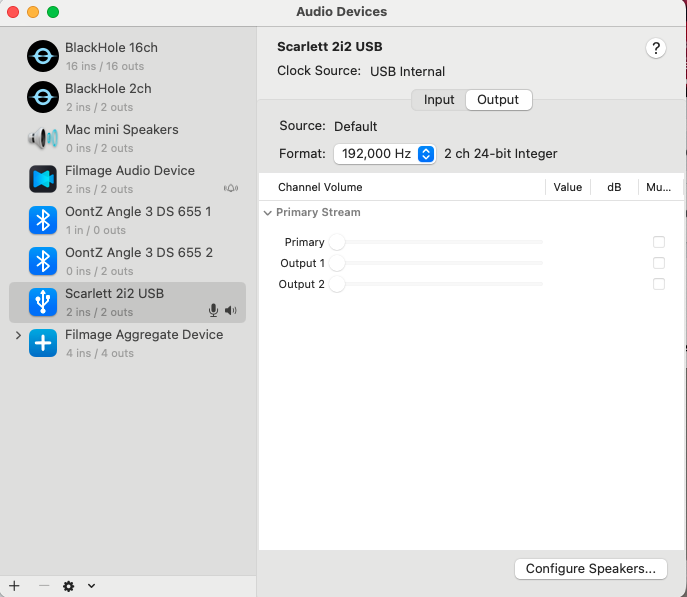Open the chevron next to the gear icon

[91, 586]
